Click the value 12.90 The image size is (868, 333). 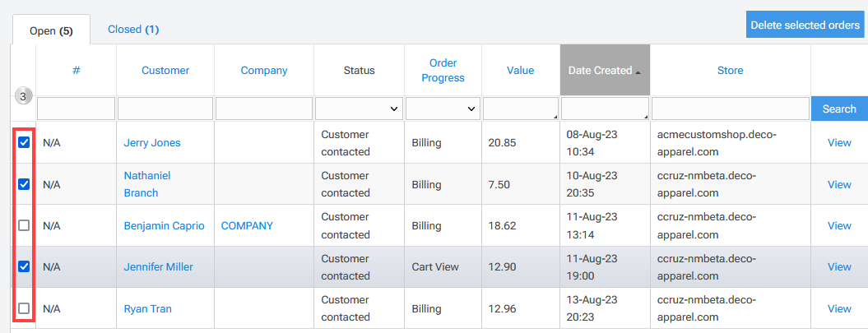coord(502,266)
